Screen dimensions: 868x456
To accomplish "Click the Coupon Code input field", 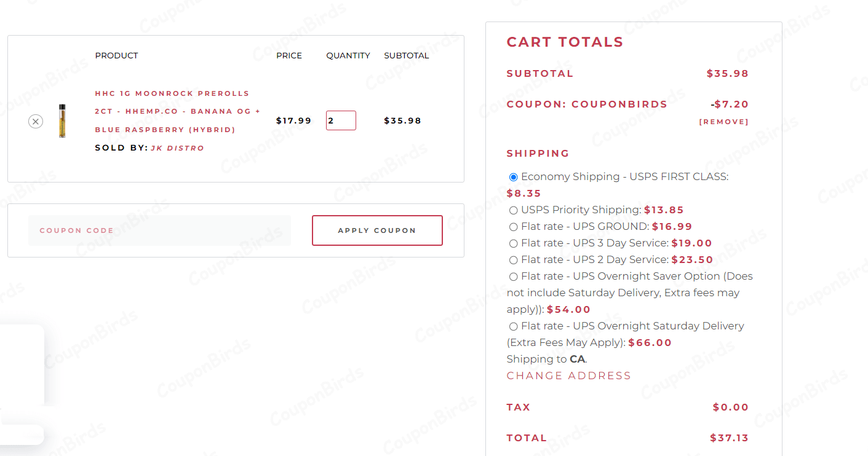I will 160,230.
